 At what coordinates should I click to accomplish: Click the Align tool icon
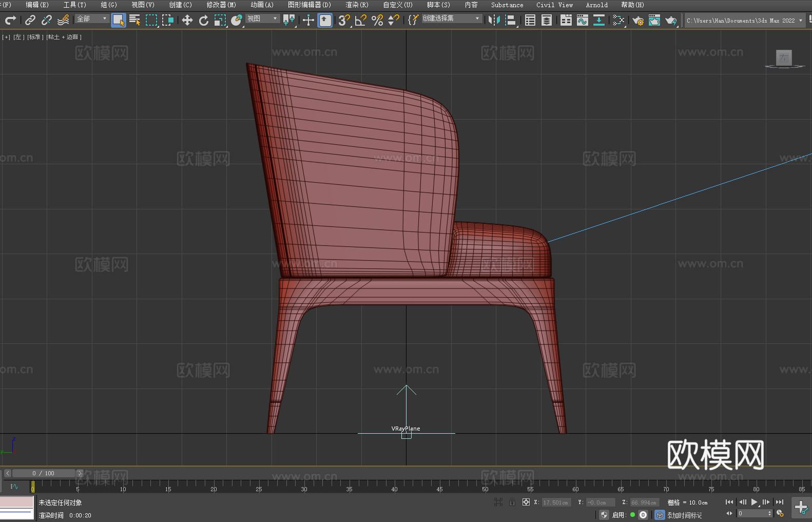pyautogui.click(x=511, y=20)
